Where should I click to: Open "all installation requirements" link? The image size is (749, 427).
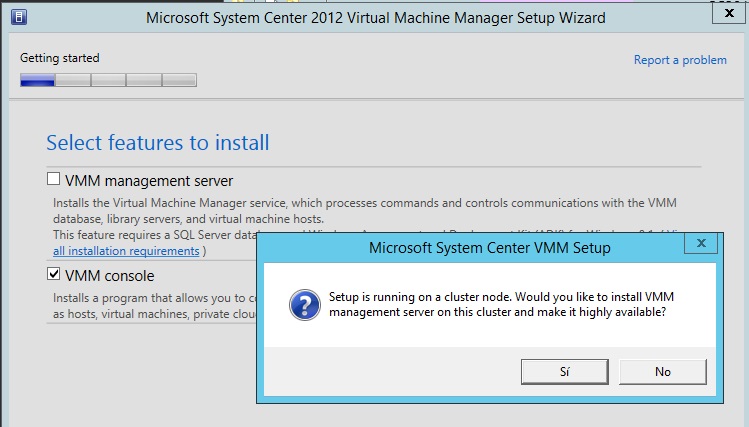pos(126,250)
